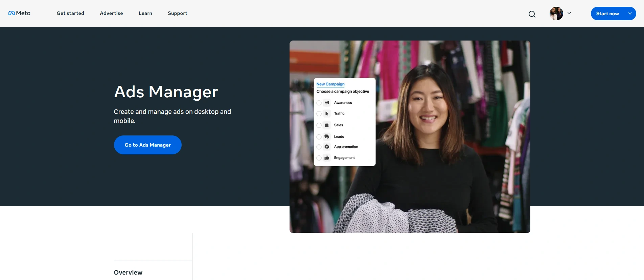The image size is (644, 280).
Task: Select the Sales radio button
Action: coord(319,125)
